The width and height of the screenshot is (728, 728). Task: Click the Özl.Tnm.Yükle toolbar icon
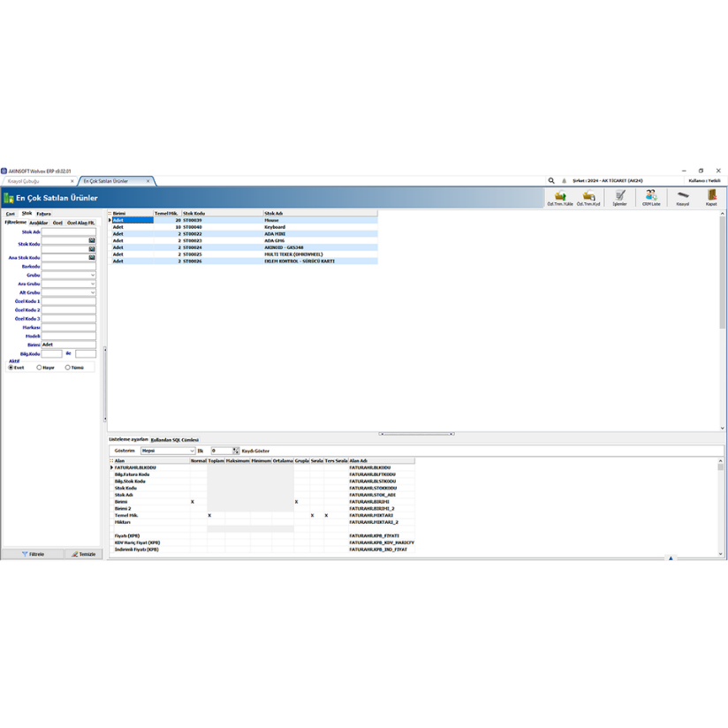[560, 198]
